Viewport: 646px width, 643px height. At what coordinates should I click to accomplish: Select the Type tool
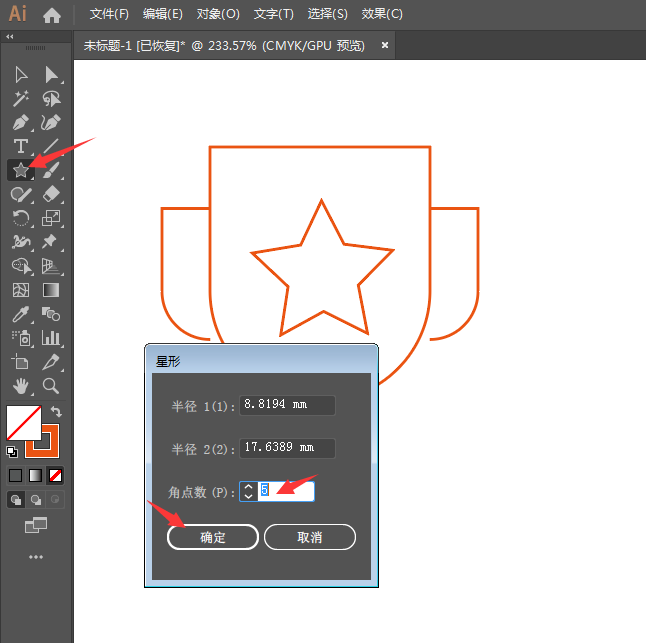tap(20, 146)
